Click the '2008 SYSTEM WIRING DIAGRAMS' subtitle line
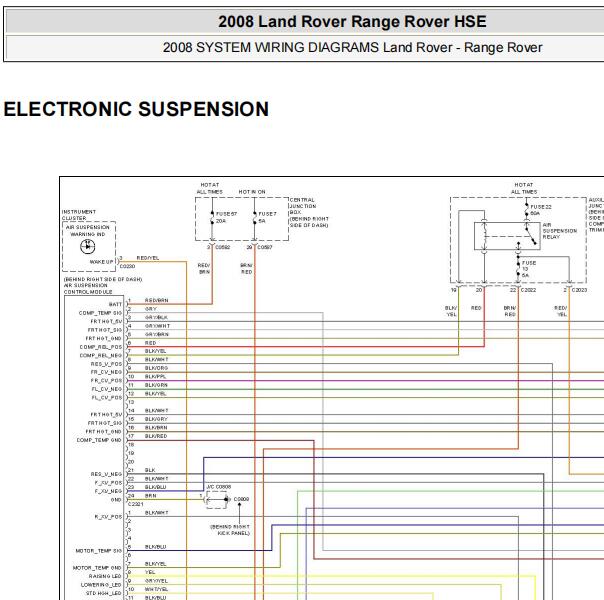Screen dimensions: 604x600 352,47
